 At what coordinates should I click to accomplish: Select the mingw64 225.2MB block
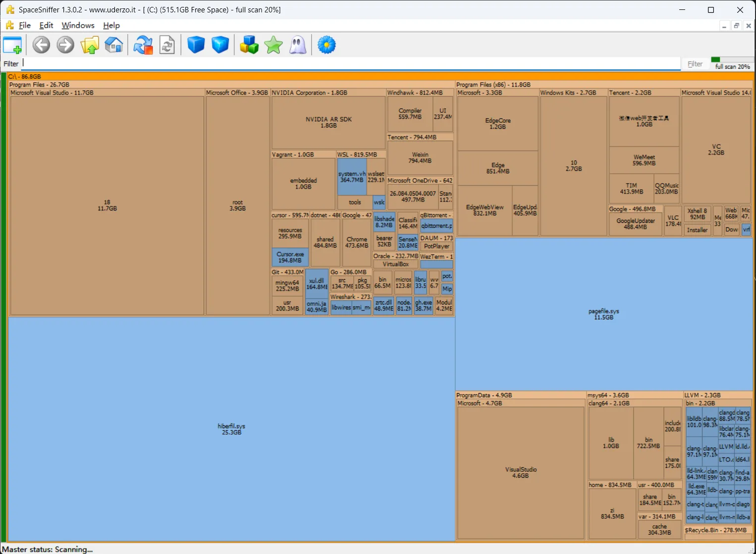click(x=287, y=286)
